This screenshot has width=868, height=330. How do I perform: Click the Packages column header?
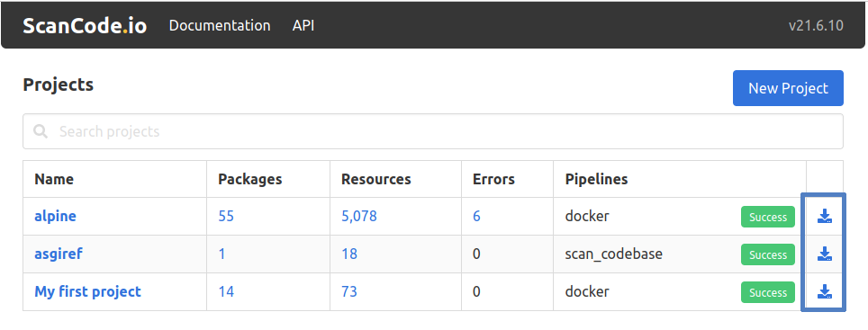pyautogui.click(x=250, y=179)
